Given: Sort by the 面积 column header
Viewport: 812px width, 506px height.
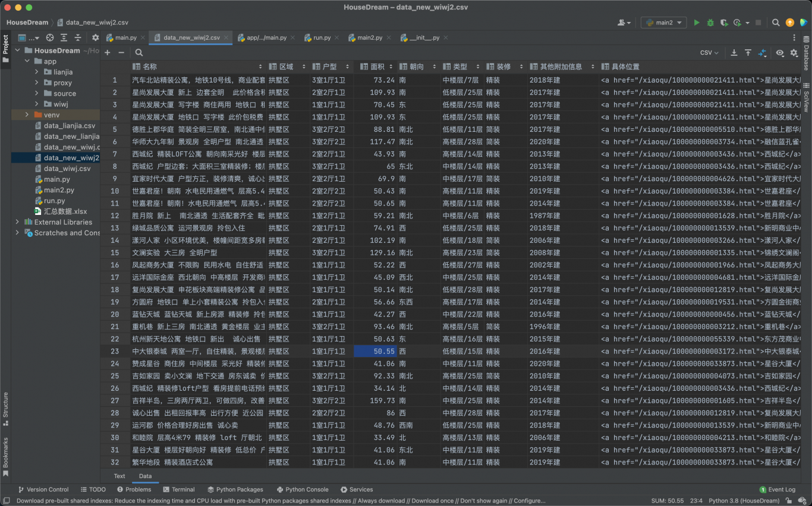Looking at the screenshot, I should pyautogui.click(x=374, y=67).
